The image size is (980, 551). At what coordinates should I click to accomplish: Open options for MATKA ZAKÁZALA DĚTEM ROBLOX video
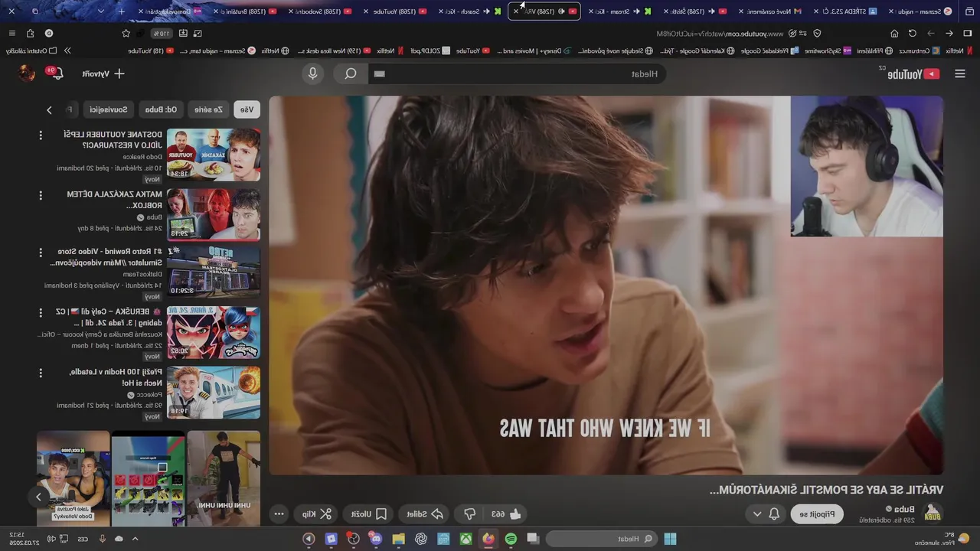point(41,196)
